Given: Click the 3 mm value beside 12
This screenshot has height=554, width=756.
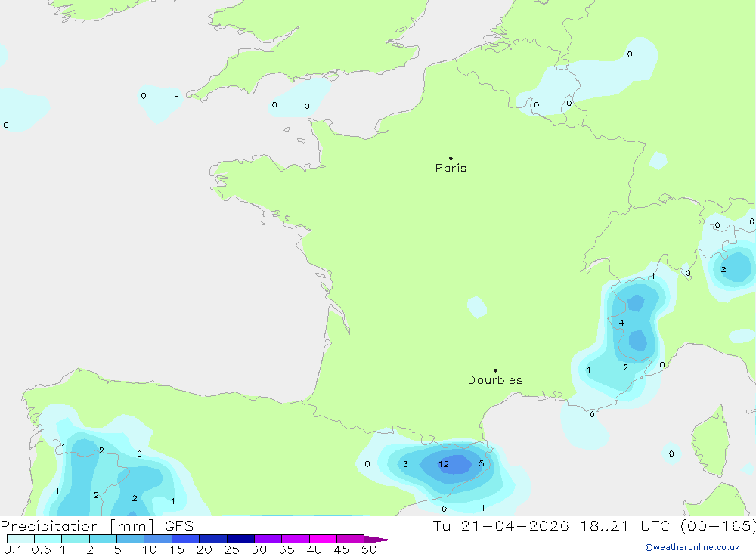Looking at the screenshot, I should pos(405,464).
